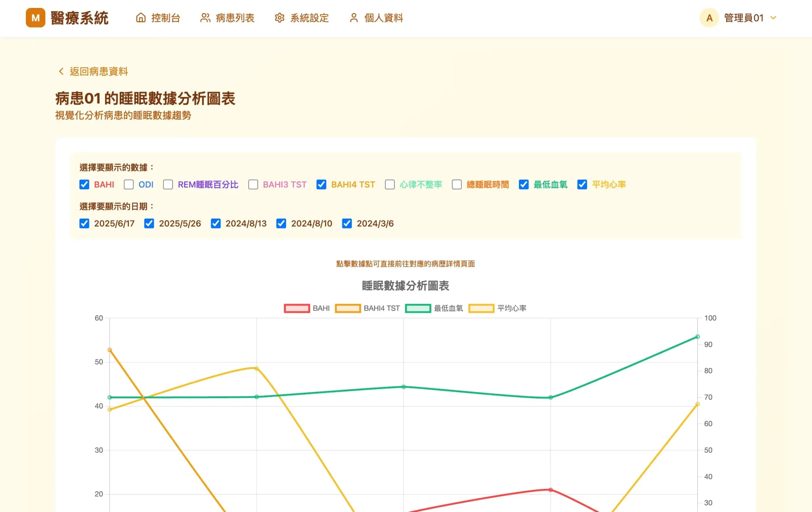Click the person icon beside 個人資料
The height and width of the screenshot is (512, 812).
coord(353,18)
